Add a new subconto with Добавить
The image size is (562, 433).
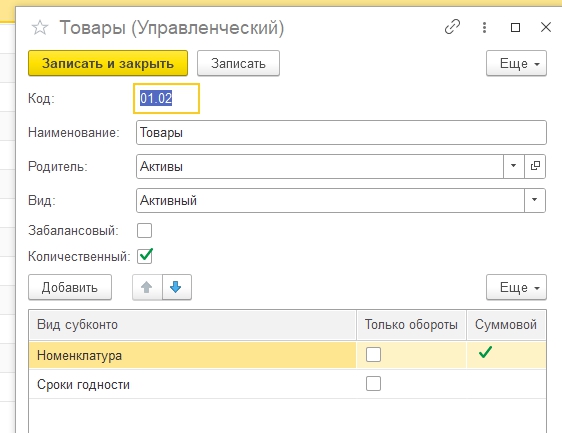tap(70, 287)
